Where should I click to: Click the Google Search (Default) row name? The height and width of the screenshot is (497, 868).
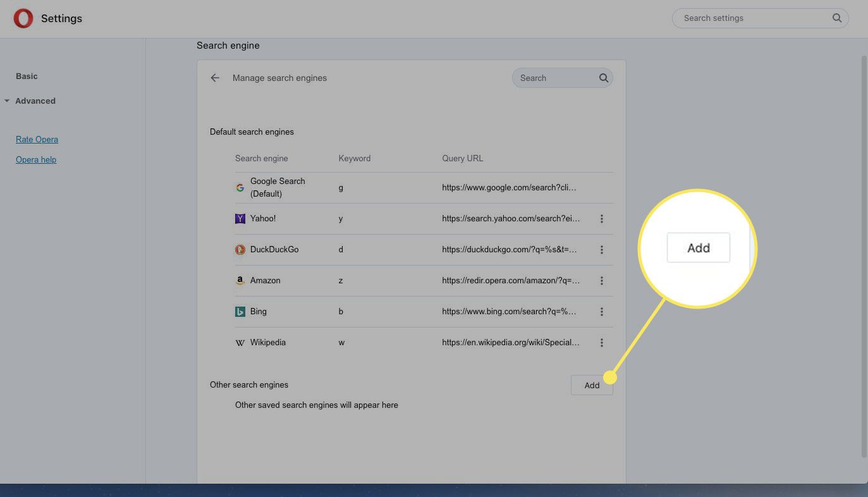(x=278, y=187)
